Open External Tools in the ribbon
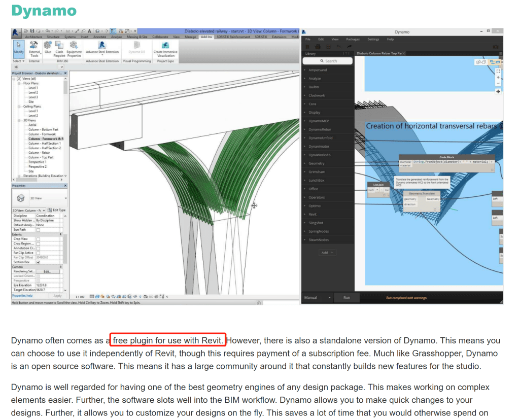This screenshot has height=420, width=519. tap(34, 47)
